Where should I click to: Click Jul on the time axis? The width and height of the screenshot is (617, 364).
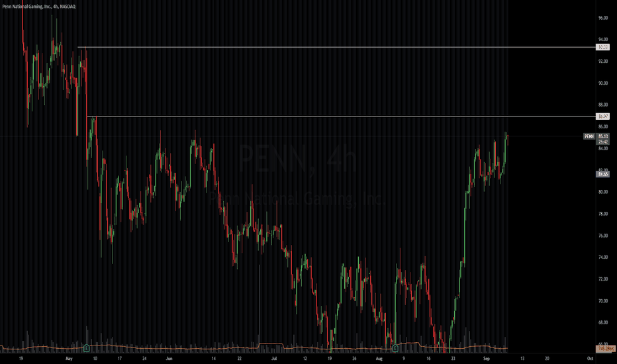coord(274,359)
